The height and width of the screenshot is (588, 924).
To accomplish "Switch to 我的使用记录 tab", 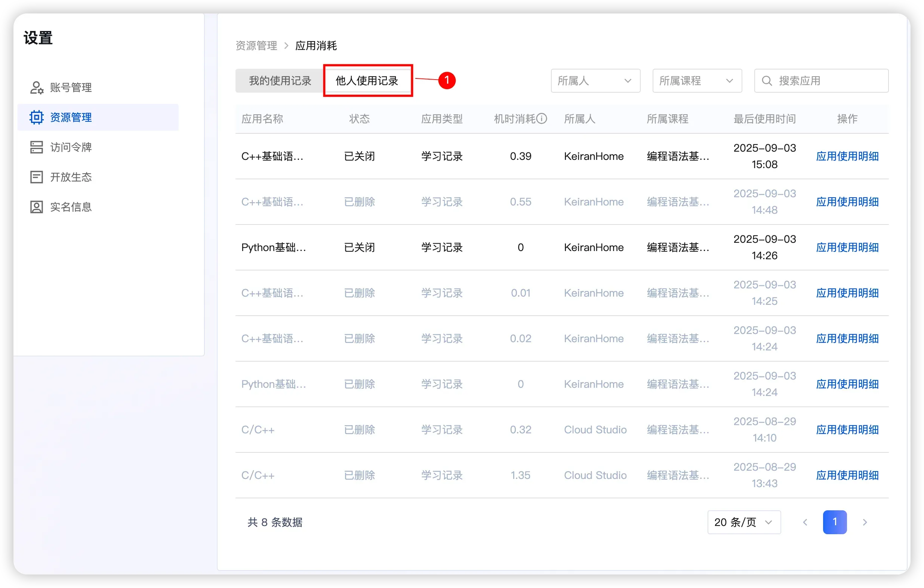I will (280, 81).
